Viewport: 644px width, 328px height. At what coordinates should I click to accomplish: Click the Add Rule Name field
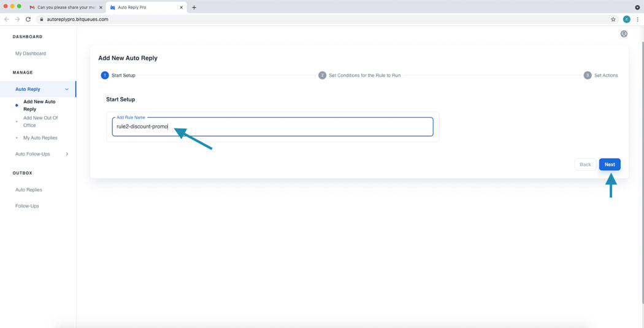273,127
